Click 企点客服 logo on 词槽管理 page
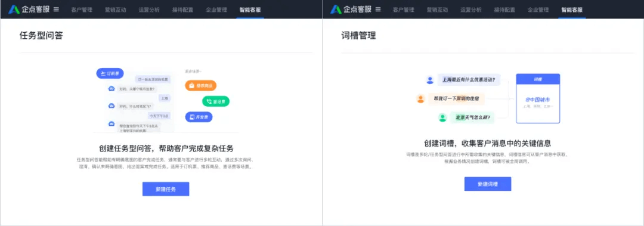The width and height of the screenshot is (644, 226). (x=351, y=9)
